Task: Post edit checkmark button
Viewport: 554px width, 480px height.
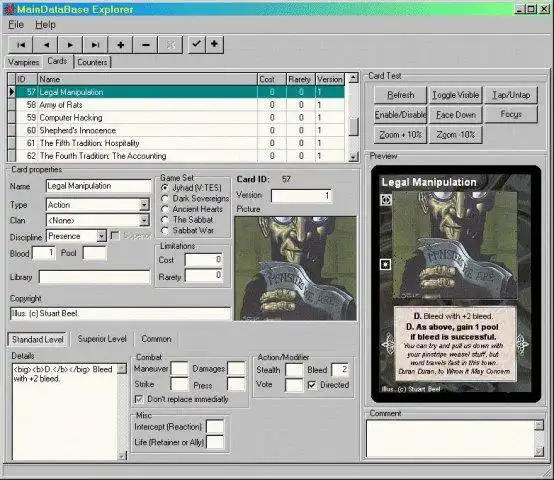Action: (196, 44)
